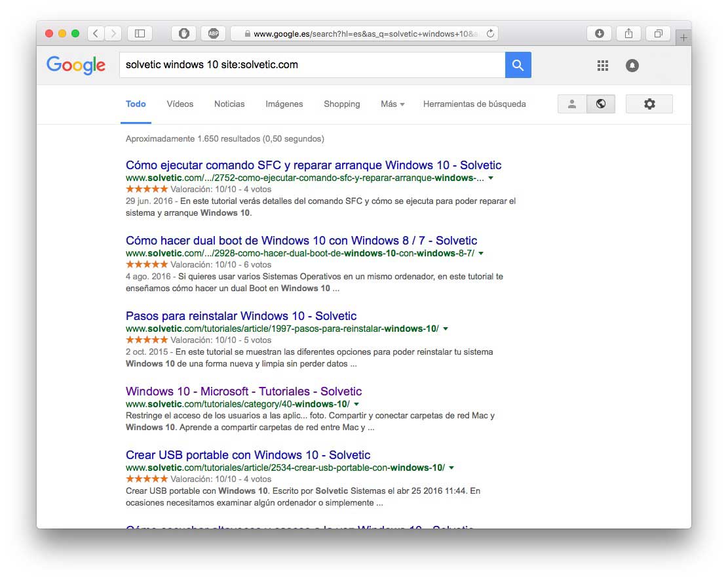Click snippet mentioning abr 25 2016 11:44
728x581 pixels.
[x=303, y=496]
